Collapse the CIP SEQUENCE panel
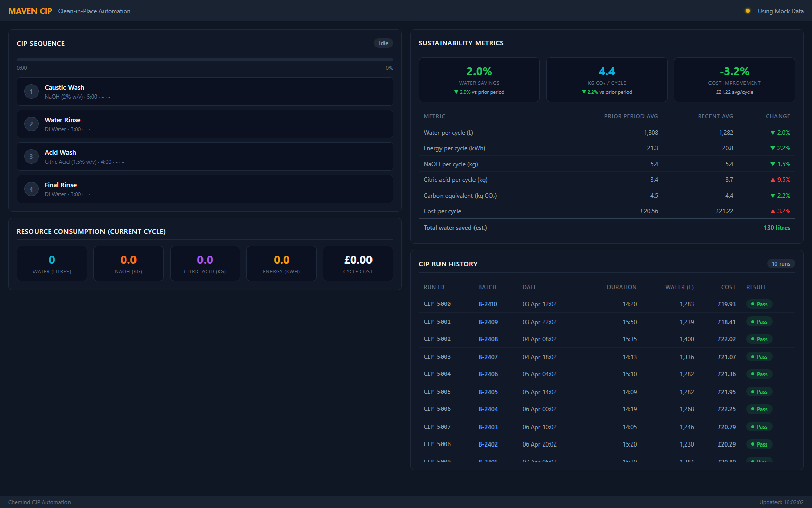The width and height of the screenshot is (812, 508). pyautogui.click(x=41, y=43)
